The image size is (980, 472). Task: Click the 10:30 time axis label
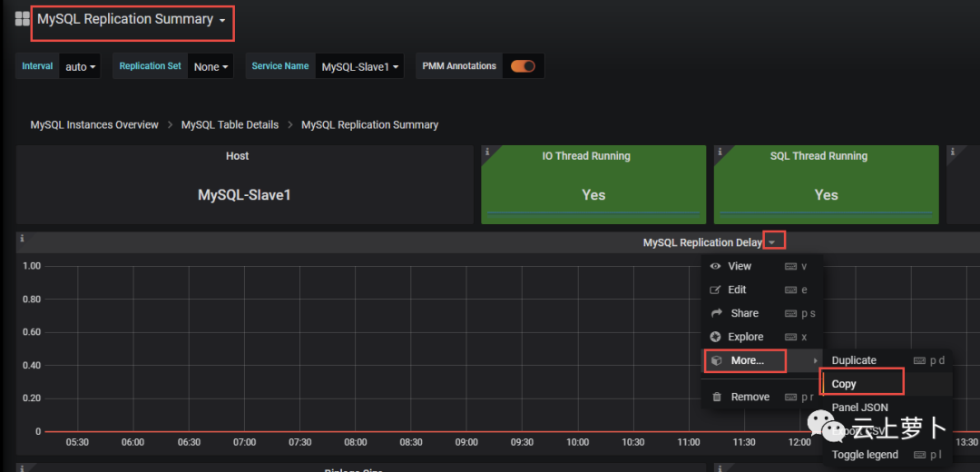click(633, 442)
